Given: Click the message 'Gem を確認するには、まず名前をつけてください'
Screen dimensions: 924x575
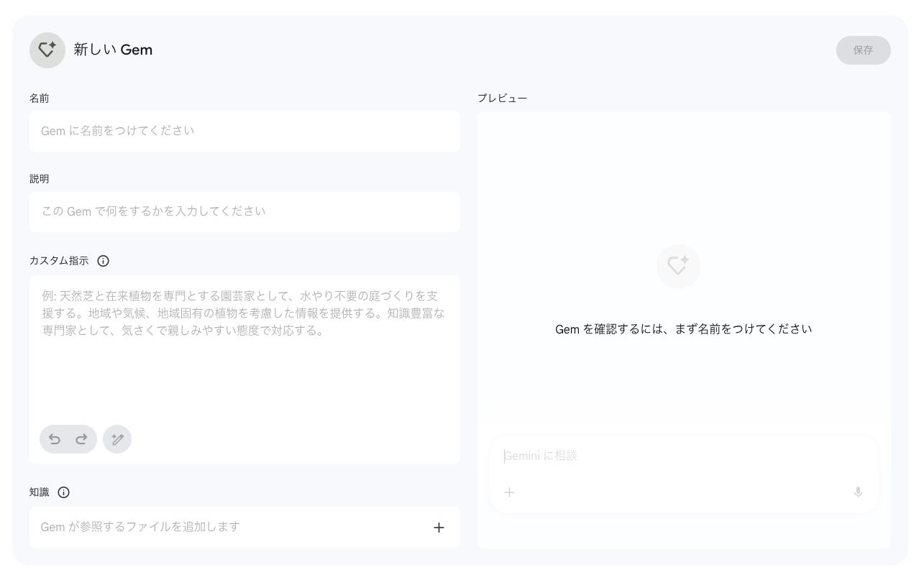Looking at the screenshot, I should (x=684, y=329).
